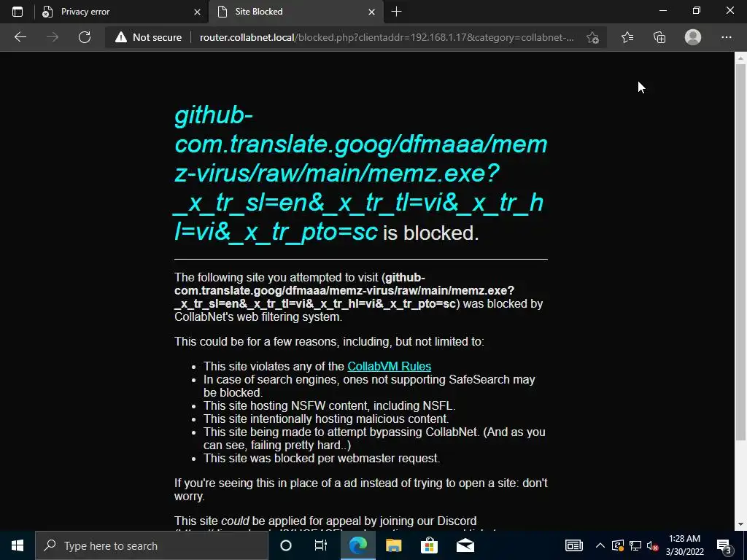Reload the Site Blocked page

pos(85,37)
